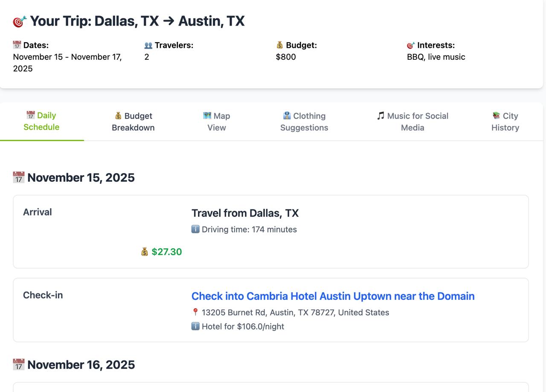Open the Map View tab
The image size is (546, 392).
(x=217, y=122)
